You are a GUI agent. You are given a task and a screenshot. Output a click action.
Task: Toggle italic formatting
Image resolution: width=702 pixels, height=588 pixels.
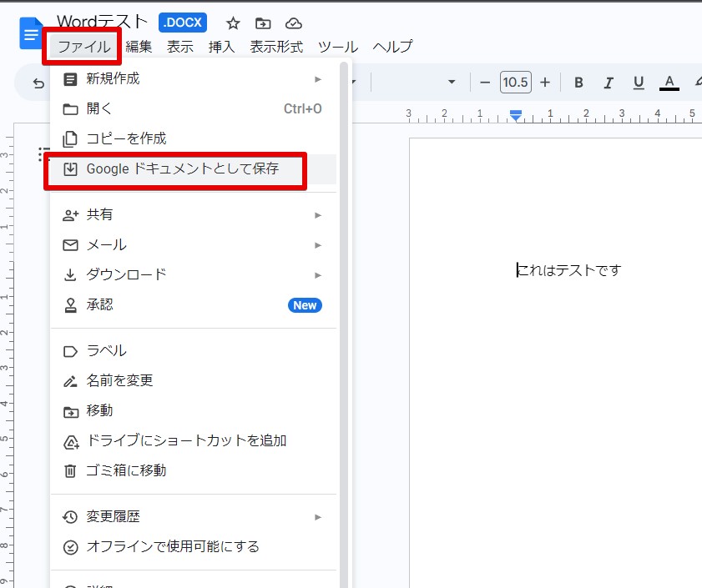pyautogui.click(x=609, y=83)
